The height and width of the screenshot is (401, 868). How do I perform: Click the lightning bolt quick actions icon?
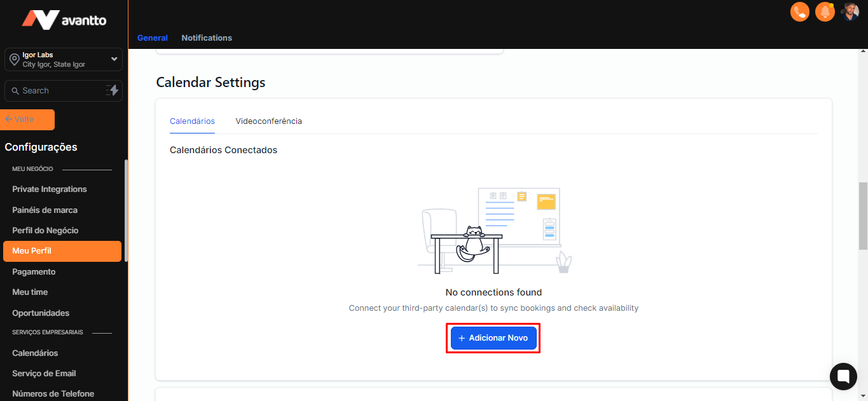(113, 91)
